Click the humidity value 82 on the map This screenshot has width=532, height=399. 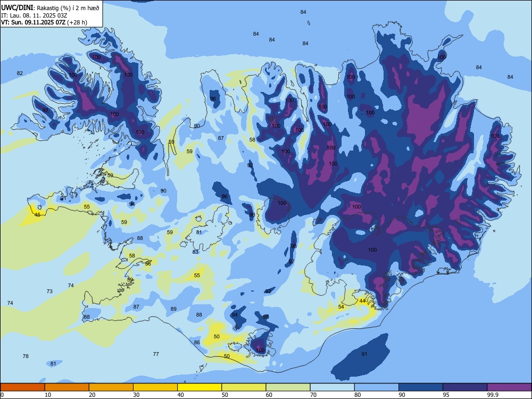[20, 73]
